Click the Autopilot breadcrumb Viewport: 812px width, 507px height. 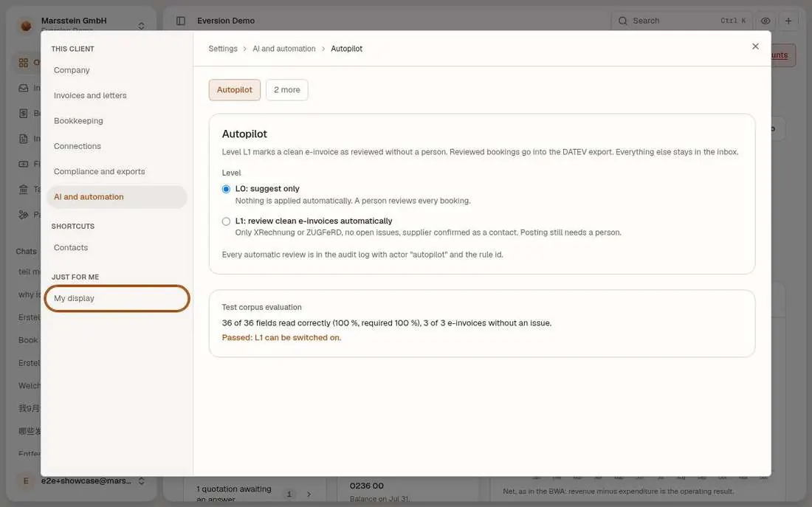coord(346,49)
